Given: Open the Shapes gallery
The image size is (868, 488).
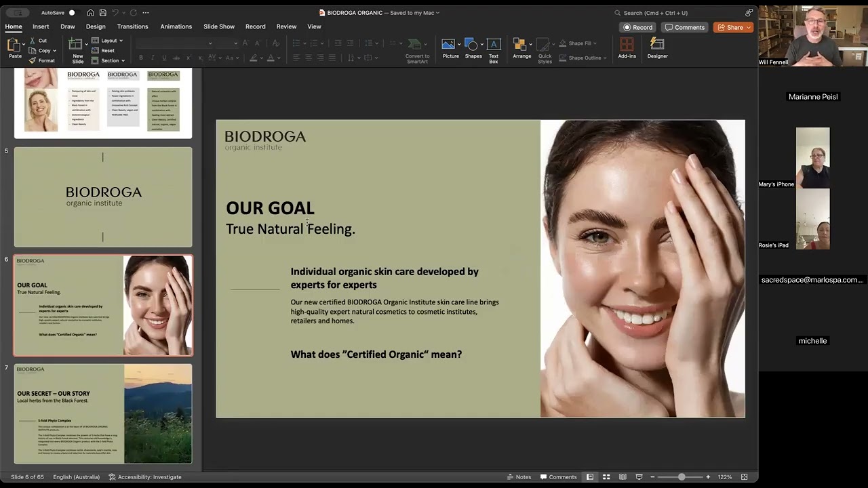Looking at the screenshot, I should [473, 49].
